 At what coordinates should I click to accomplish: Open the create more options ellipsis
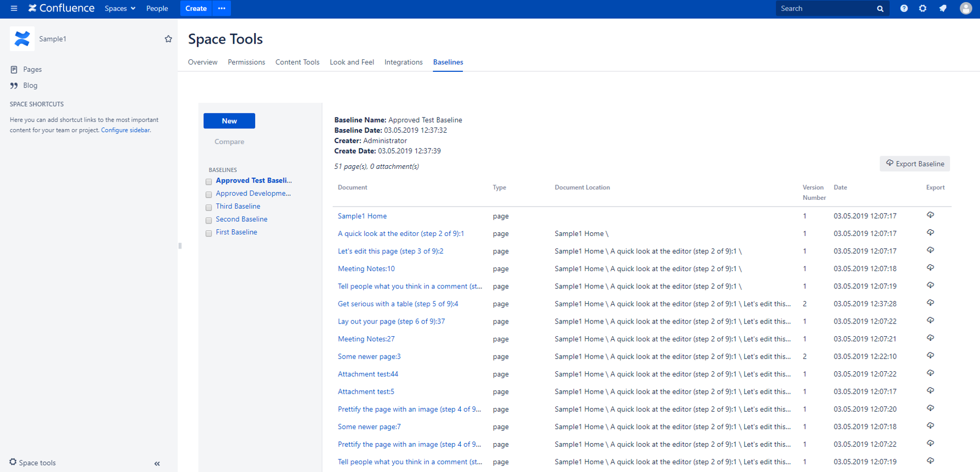(x=222, y=8)
